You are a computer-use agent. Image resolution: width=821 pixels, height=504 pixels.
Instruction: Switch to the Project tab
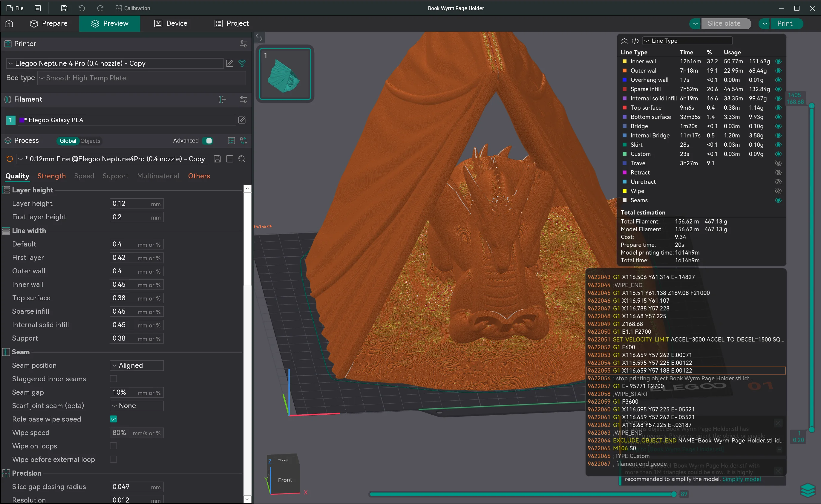pos(232,23)
